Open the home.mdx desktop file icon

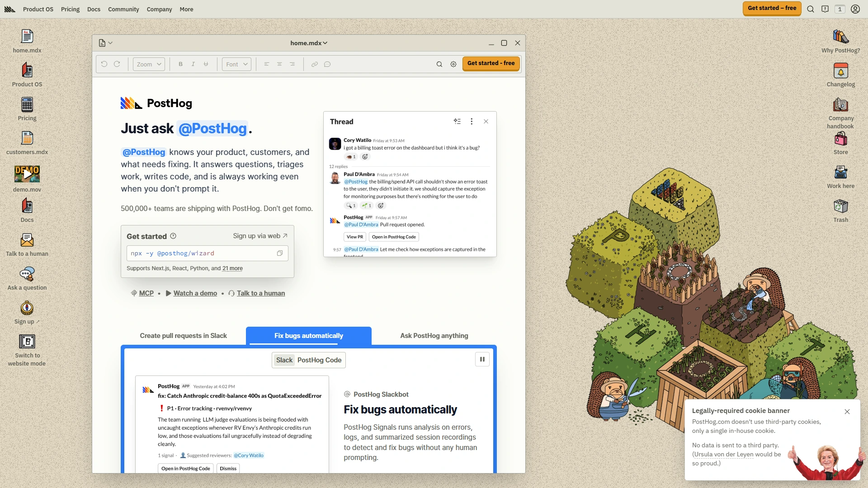point(27,37)
